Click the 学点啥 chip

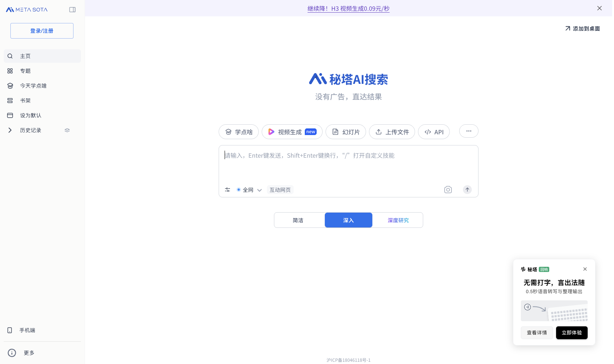[239, 132]
